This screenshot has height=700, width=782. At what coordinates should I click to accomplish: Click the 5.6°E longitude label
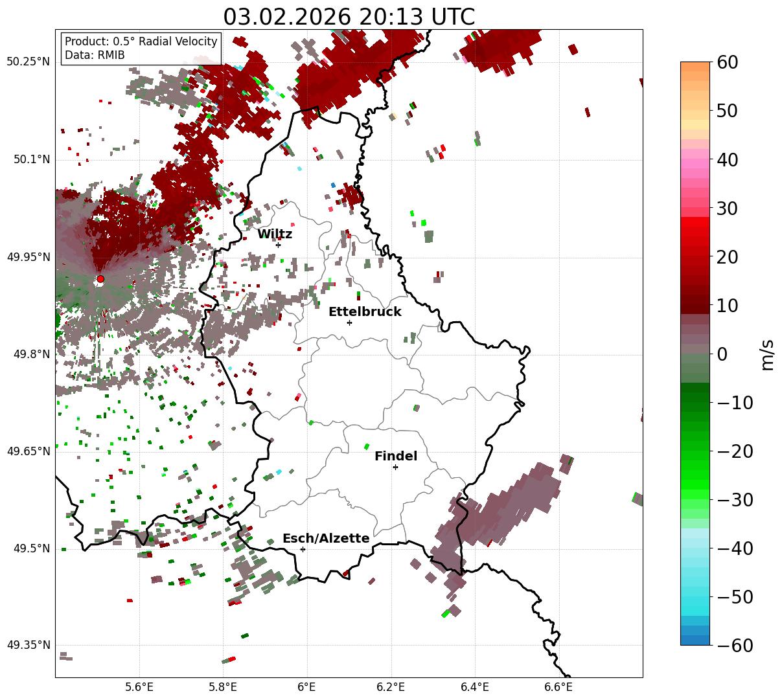139,686
